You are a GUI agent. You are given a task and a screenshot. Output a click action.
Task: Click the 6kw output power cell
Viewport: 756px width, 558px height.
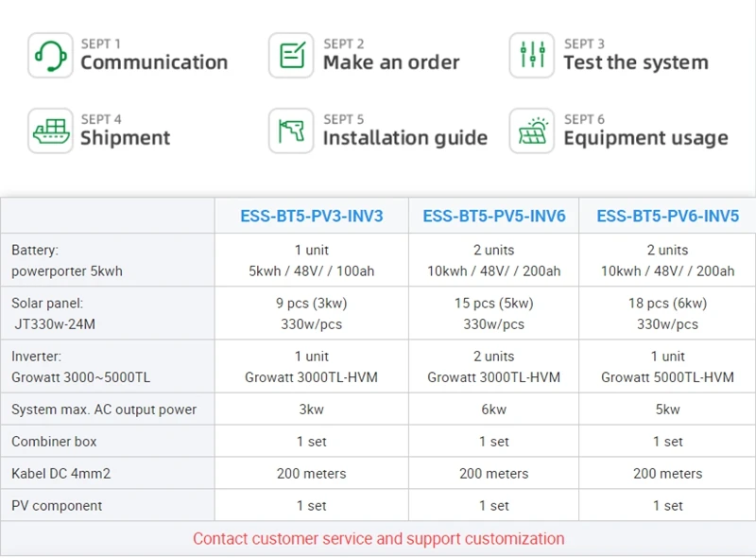(x=493, y=410)
